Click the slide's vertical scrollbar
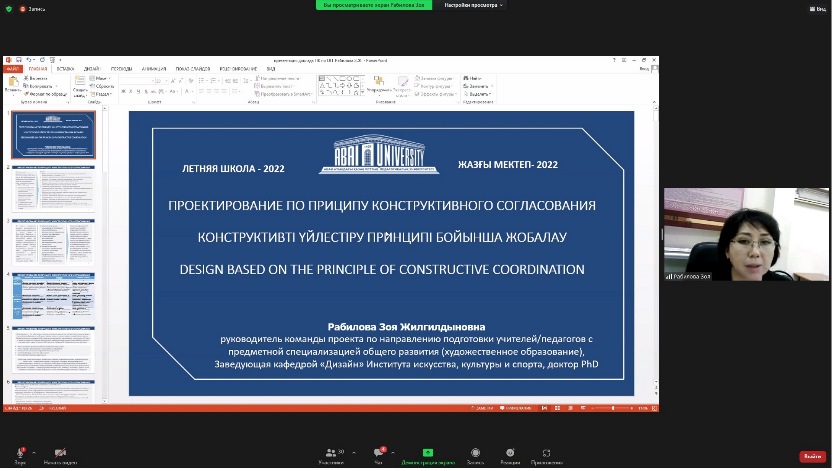This screenshot has height=471, width=833. [655, 250]
